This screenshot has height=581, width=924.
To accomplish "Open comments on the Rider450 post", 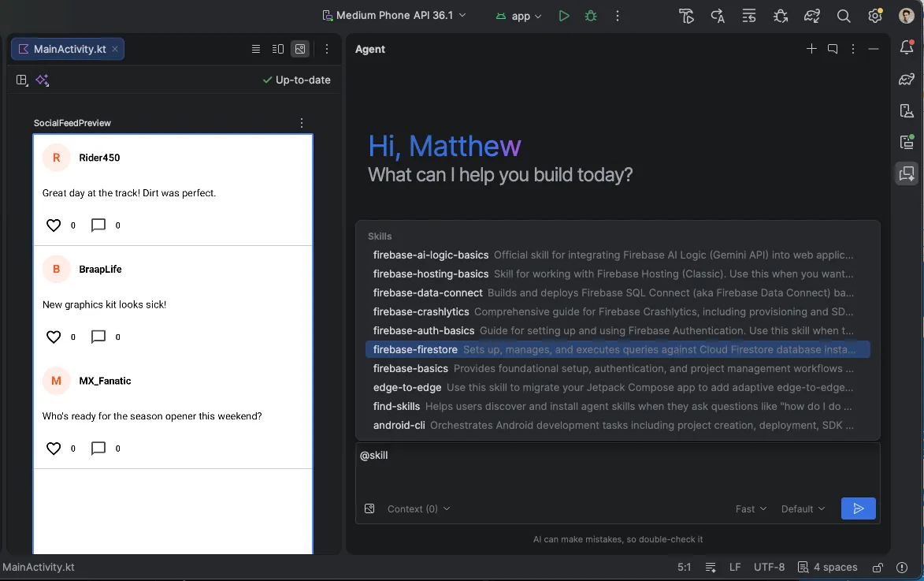I will (x=98, y=225).
